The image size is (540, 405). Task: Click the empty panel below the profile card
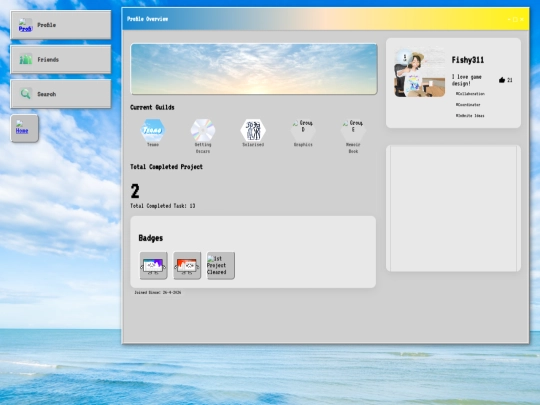pyautogui.click(x=453, y=208)
